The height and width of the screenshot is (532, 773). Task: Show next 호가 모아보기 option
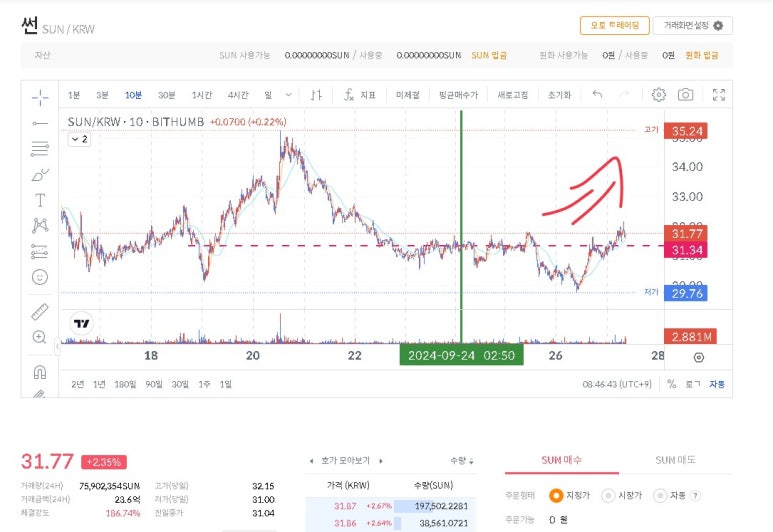[381, 461]
